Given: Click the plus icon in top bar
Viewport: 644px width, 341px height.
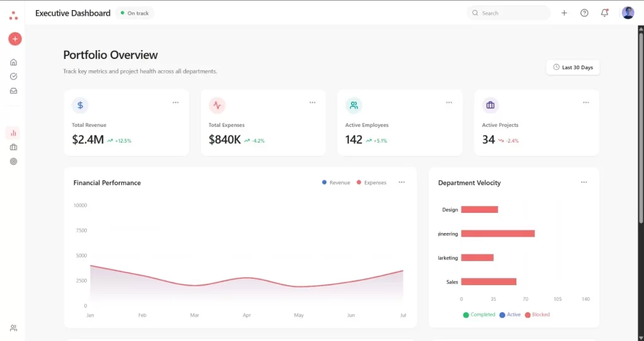Looking at the screenshot, I should tap(564, 13).
